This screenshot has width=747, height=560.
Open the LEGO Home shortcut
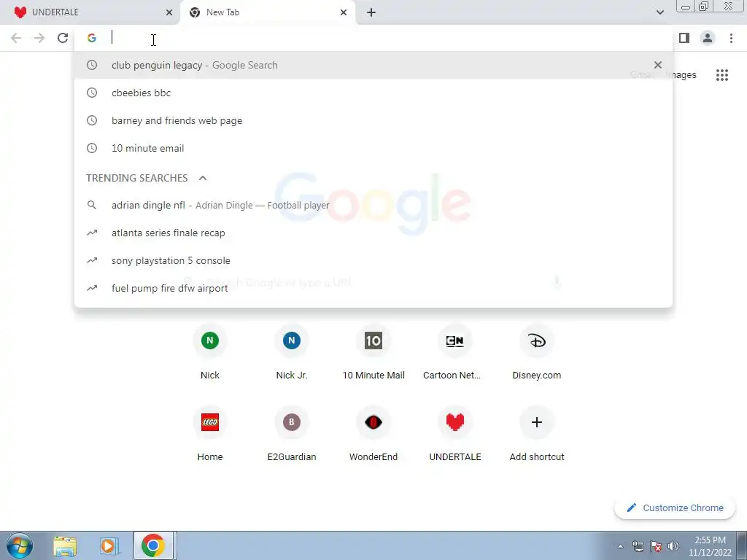[x=210, y=434]
